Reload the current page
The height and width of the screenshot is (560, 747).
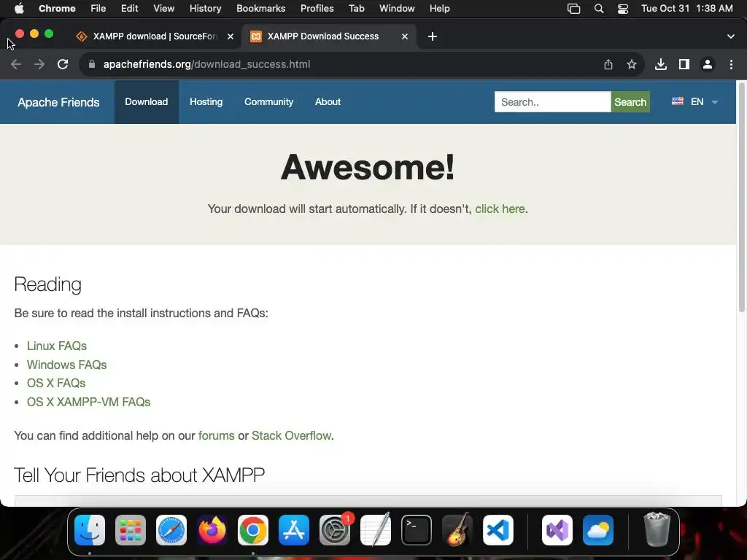(x=63, y=64)
